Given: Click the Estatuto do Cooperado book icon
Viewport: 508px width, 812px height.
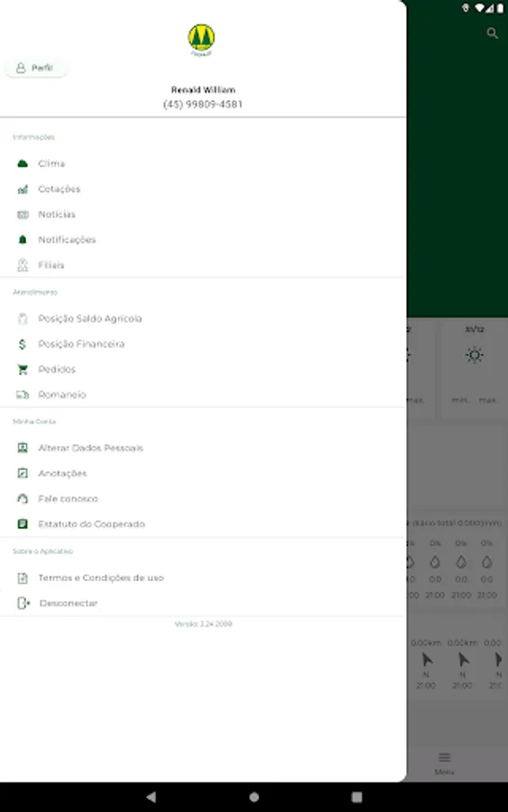Looking at the screenshot, I should click(23, 524).
